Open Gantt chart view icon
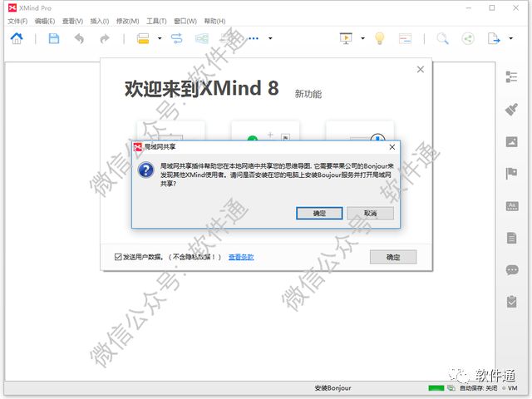Image resolution: width=532 pixels, height=399 pixels. point(405,39)
